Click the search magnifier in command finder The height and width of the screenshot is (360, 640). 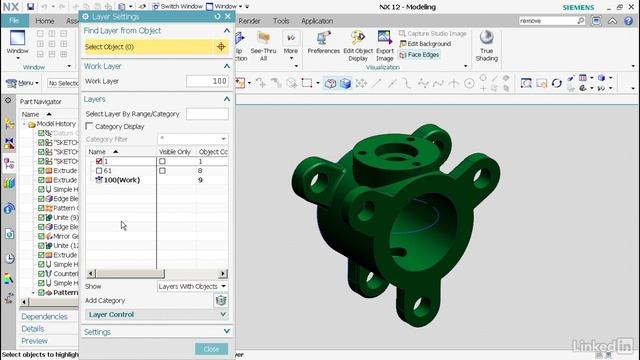pos(581,20)
